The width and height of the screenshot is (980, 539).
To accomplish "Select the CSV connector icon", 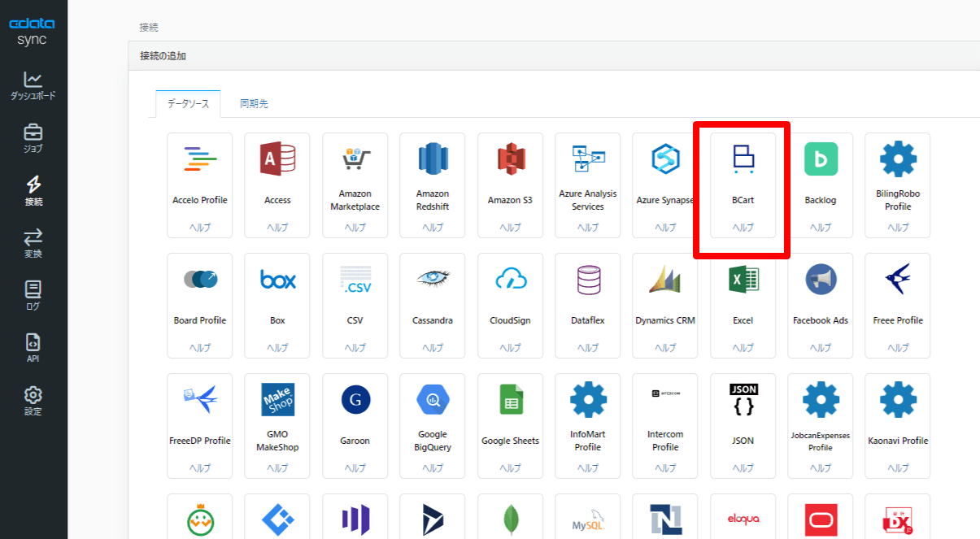I will click(x=355, y=279).
